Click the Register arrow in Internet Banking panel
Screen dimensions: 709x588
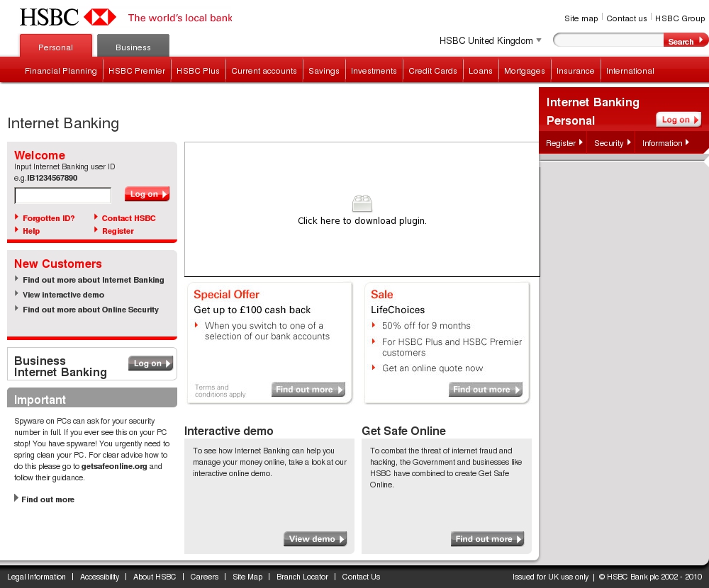pos(581,142)
